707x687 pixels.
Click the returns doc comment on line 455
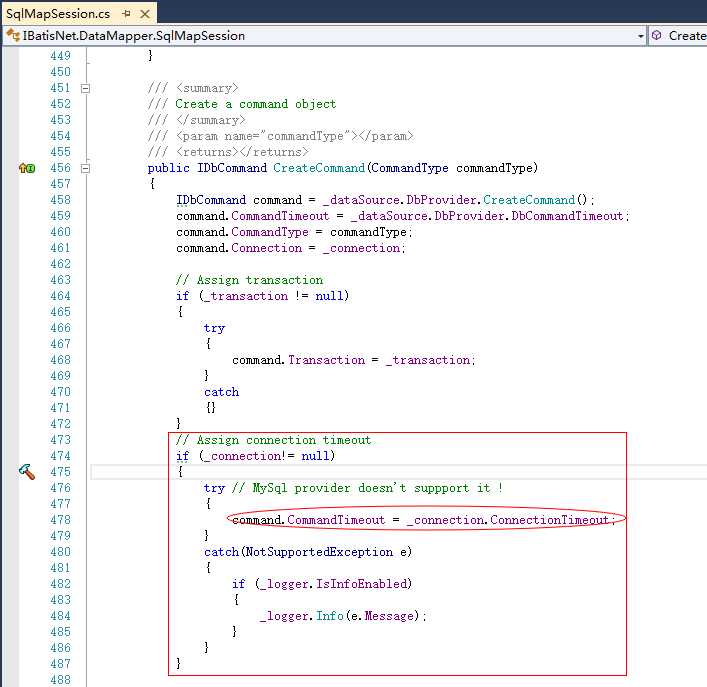(x=228, y=152)
